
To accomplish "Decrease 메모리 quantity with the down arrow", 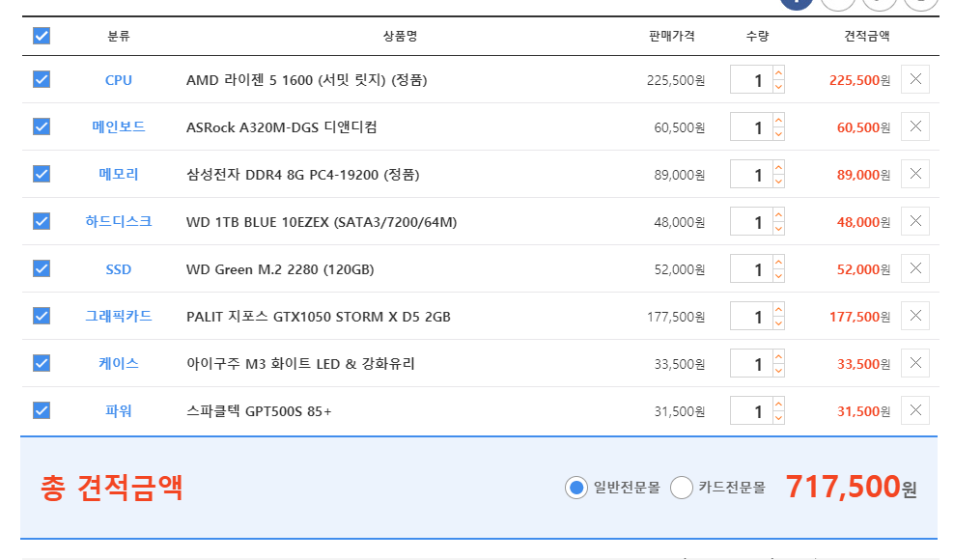I will click(778, 182).
